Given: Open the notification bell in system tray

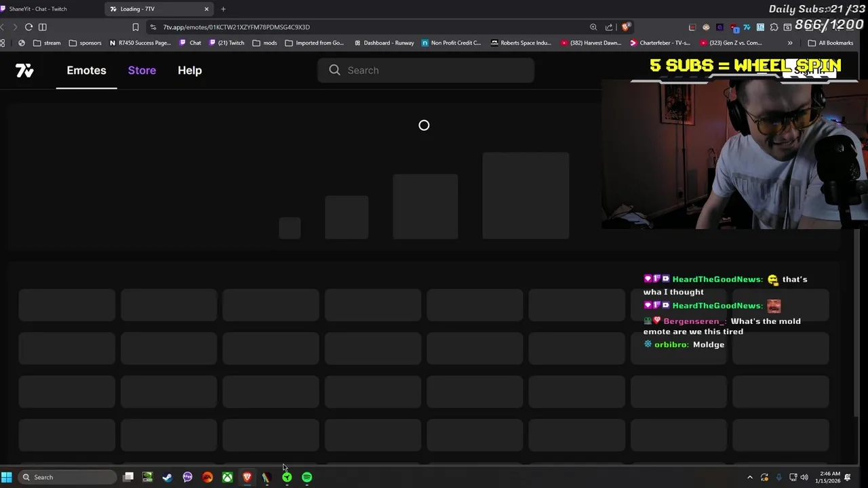Looking at the screenshot, I should (x=848, y=477).
